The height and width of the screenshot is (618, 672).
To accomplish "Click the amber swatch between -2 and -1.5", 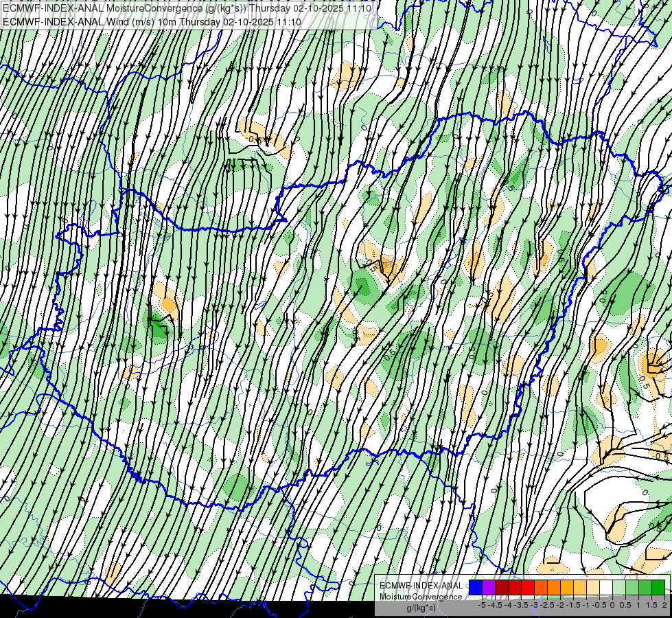I will pyautogui.click(x=567, y=588).
